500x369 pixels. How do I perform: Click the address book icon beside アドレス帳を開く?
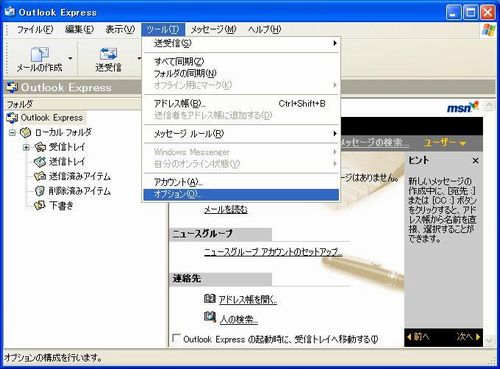tap(210, 298)
